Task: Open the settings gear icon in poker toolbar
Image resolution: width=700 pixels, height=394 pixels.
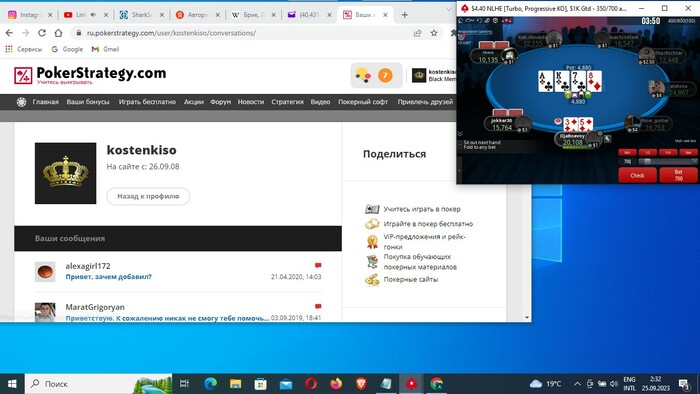Action: 495,21
